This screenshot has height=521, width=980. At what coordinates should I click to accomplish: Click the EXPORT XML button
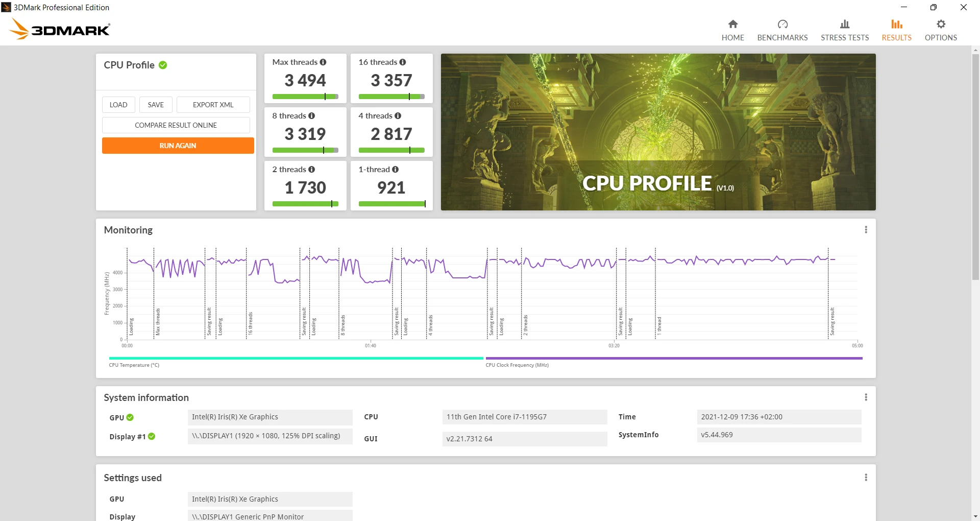(213, 105)
